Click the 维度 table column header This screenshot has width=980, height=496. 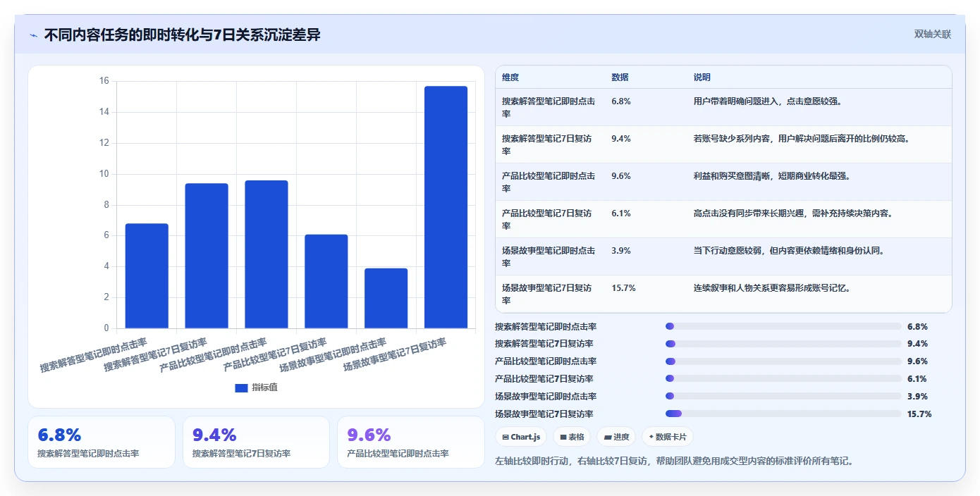tap(510, 77)
